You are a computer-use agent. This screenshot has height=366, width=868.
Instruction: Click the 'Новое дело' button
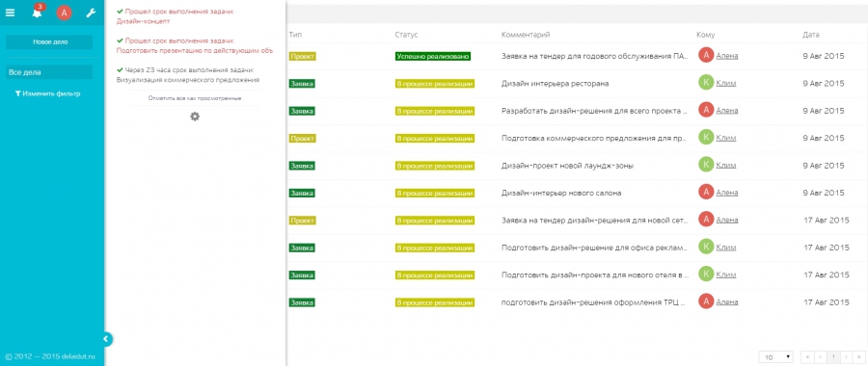(x=49, y=42)
